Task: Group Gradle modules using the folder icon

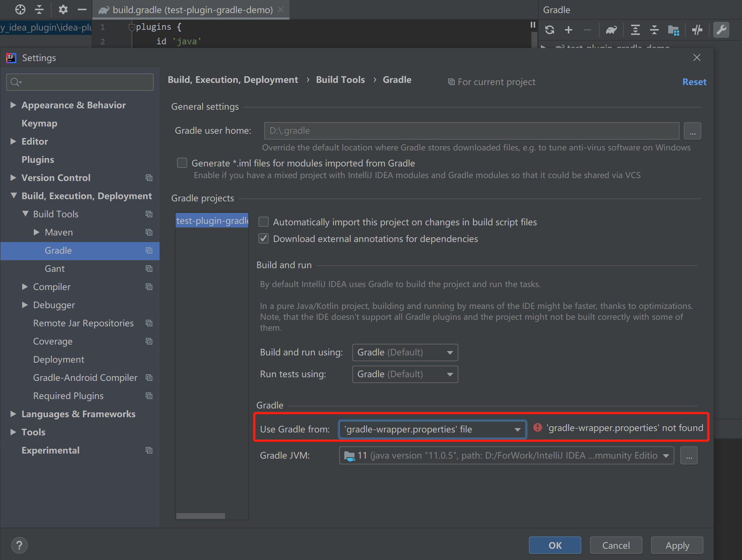Action: pyautogui.click(x=674, y=30)
